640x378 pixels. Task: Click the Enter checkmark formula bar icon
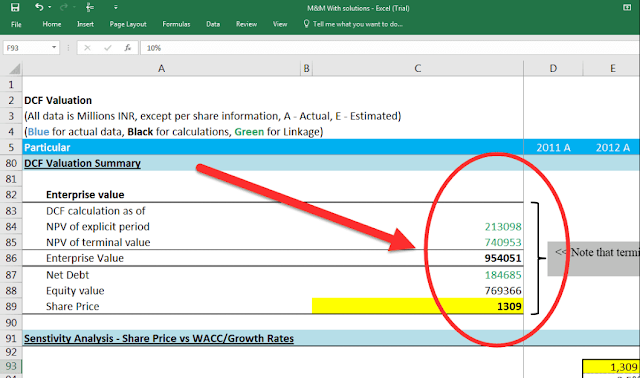107,48
